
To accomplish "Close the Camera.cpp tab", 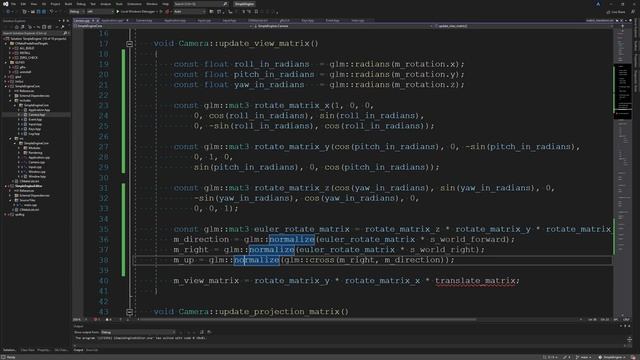I will tap(98, 20).
